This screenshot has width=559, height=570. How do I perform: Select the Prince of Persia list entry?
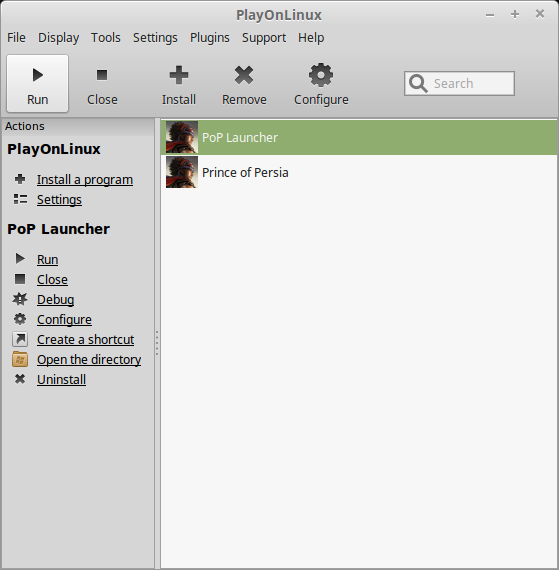pyautogui.click(x=359, y=172)
